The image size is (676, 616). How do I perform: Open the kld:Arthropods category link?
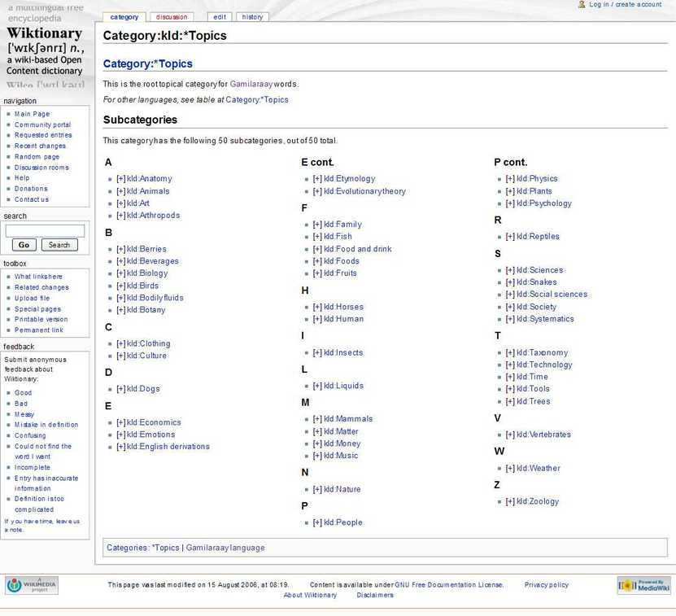(154, 216)
